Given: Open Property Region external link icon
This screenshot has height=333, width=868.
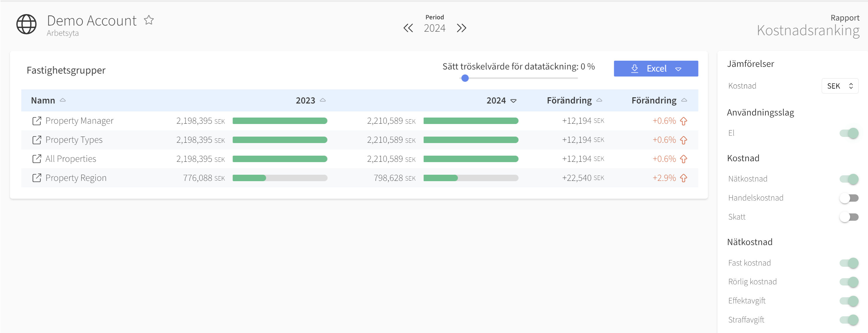Looking at the screenshot, I should tap(37, 178).
